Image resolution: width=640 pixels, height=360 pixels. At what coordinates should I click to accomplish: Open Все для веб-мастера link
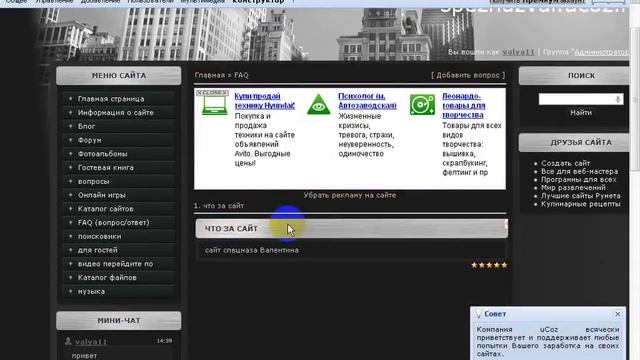[579, 171]
